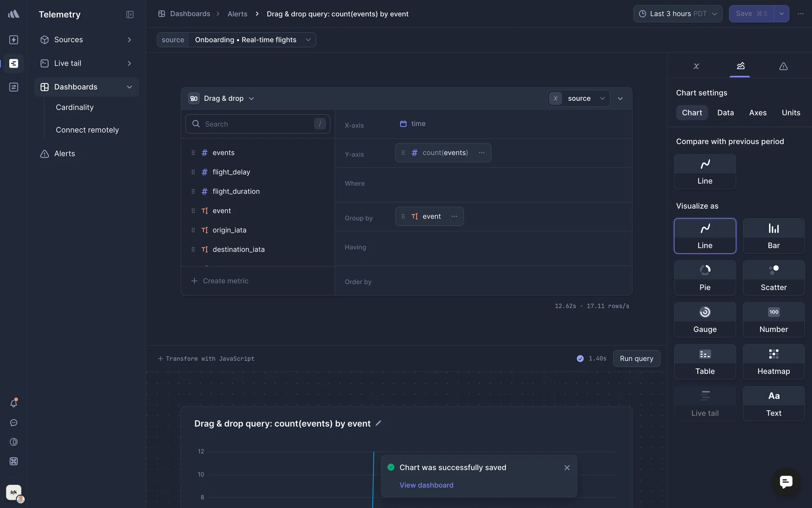Open the keyboard shortcuts command icon
Viewport: 812px width, 508px height.
tap(14, 461)
